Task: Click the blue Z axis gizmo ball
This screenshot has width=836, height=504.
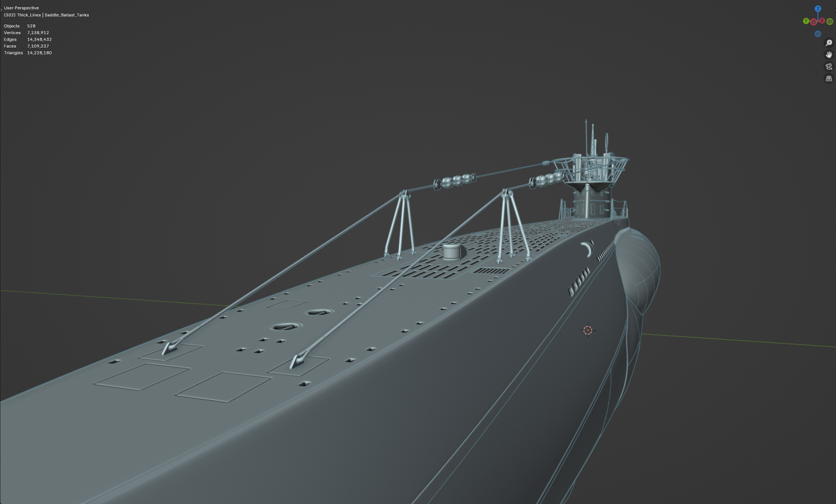Action: (818, 9)
